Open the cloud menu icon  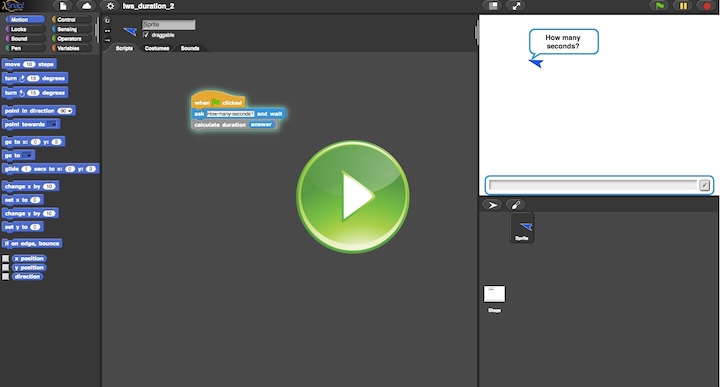point(86,6)
